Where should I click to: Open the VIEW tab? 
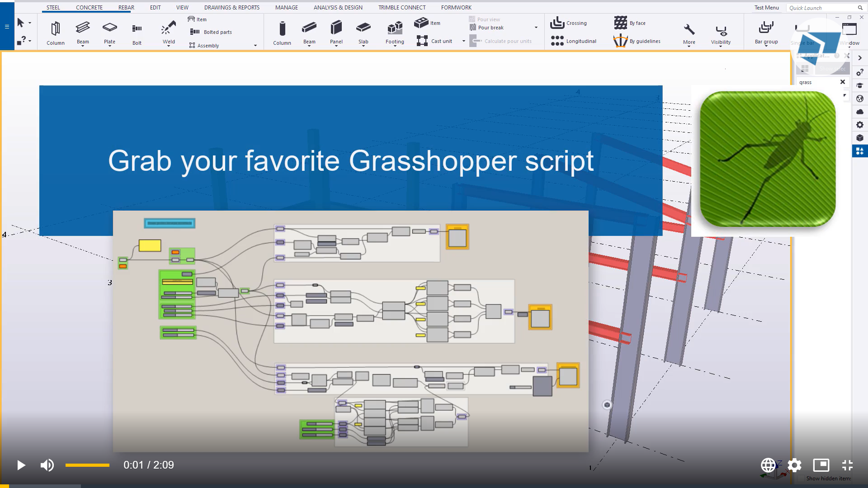(x=182, y=8)
